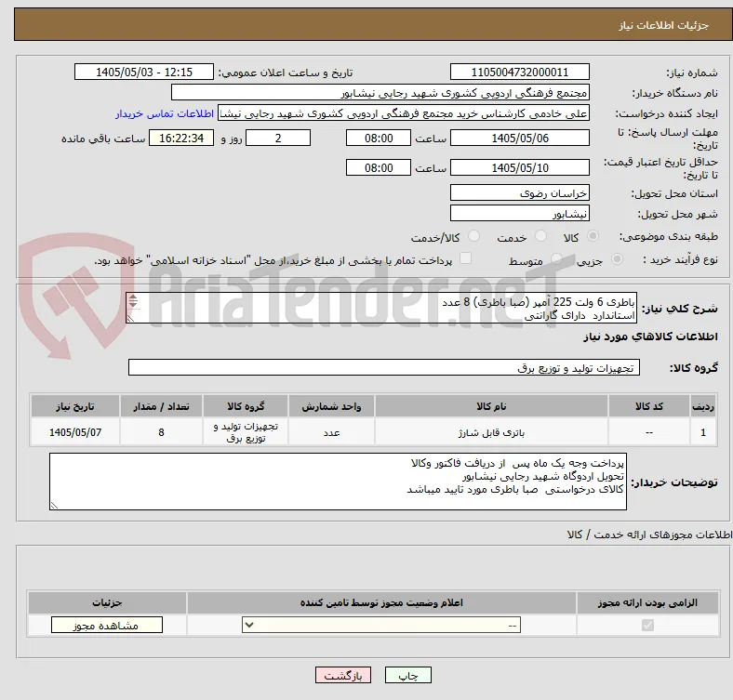Click the چاپ (print) button
This screenshot has height=700, width=733.
coord(407,675)
